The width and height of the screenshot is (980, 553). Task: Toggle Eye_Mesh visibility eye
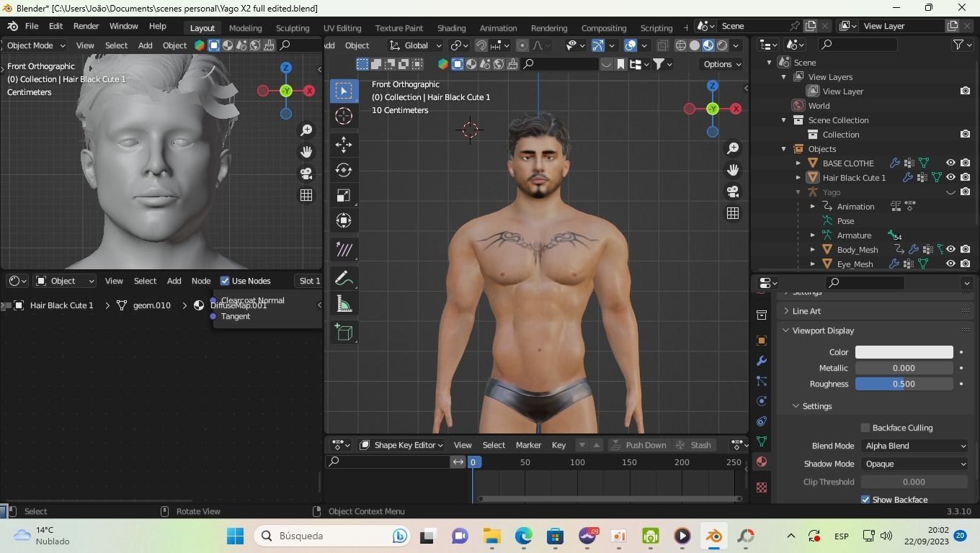point(950,264)
